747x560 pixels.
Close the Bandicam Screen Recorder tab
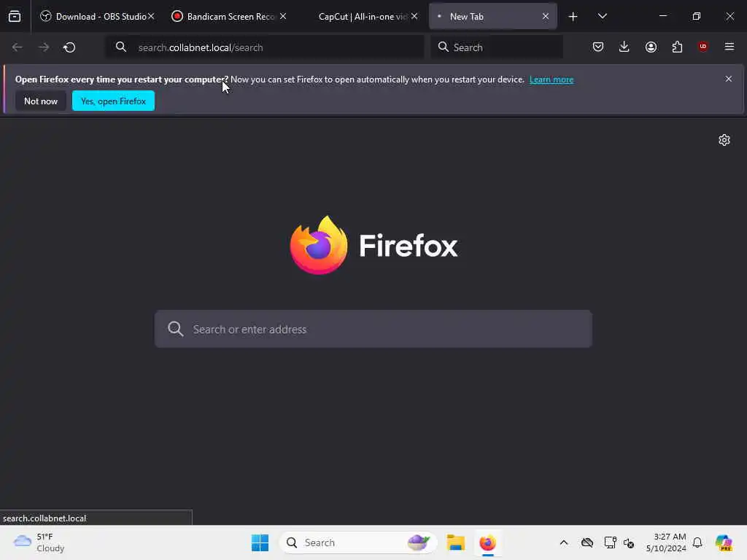[283, 16]
